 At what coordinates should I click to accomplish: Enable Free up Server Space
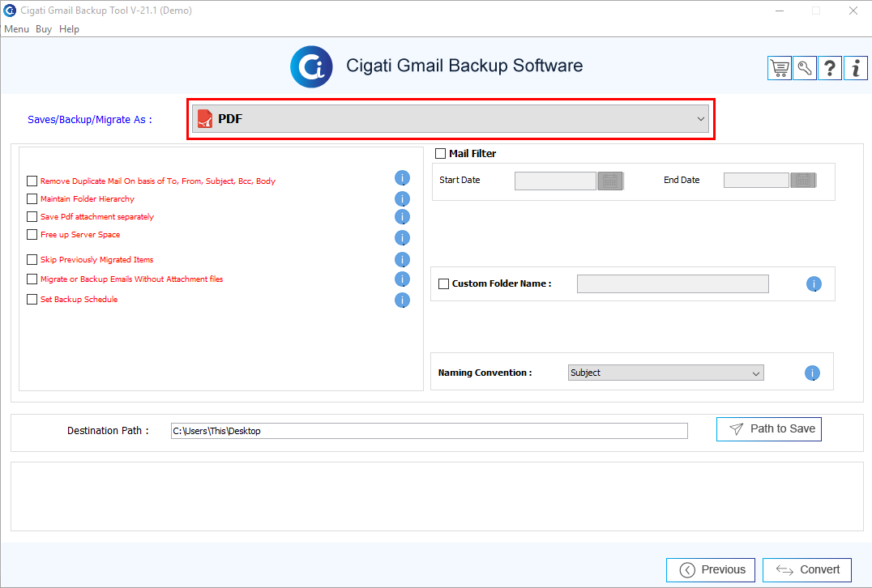(32, 235)
